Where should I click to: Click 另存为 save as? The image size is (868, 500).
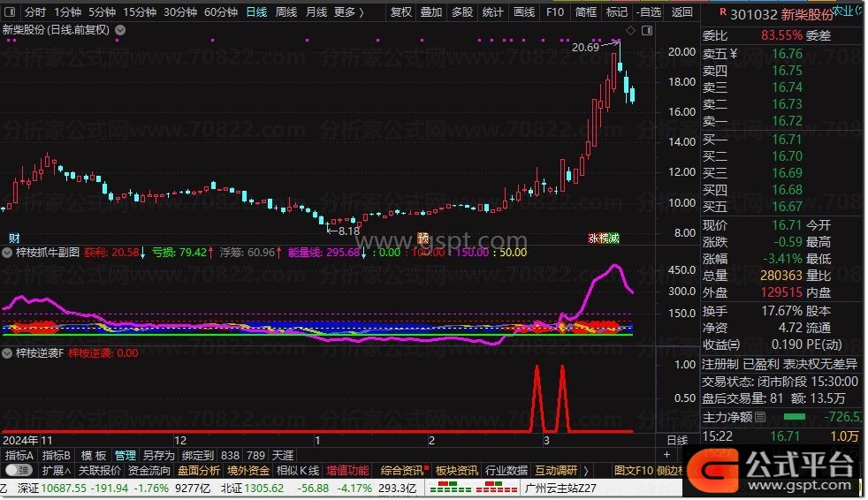tap(158, 456)
